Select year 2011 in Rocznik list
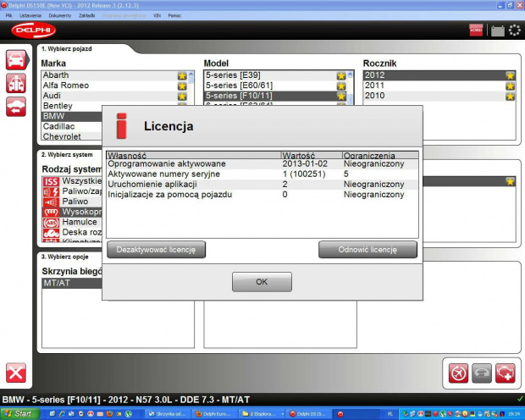This screenshot has width=525, height=420. click(439, 86)
